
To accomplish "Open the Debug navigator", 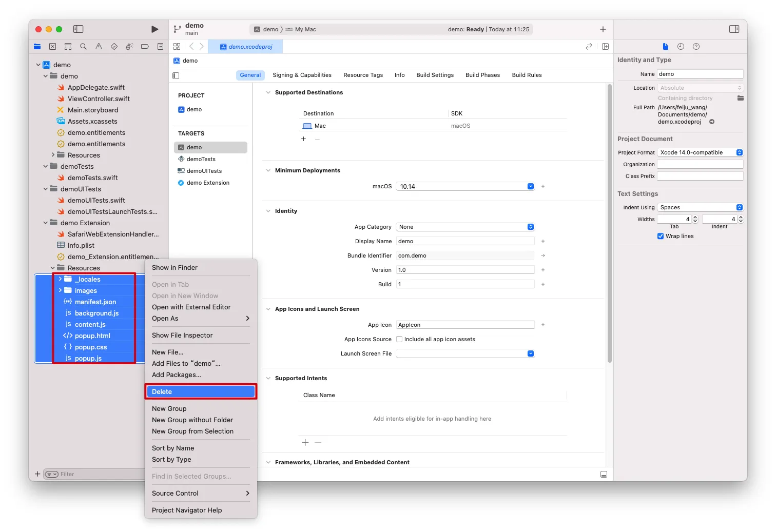I will click(x=129, y=47).
